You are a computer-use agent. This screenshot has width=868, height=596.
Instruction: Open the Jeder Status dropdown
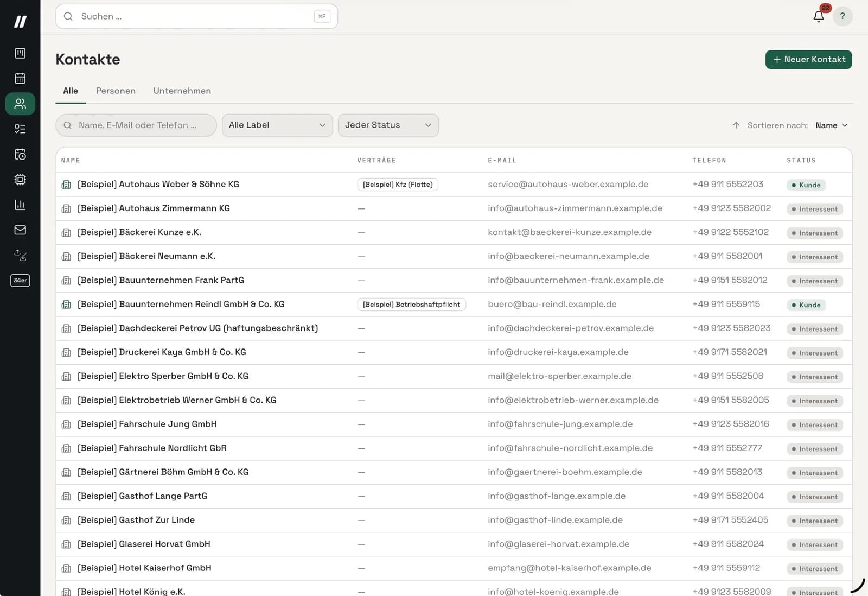(388, 125)
